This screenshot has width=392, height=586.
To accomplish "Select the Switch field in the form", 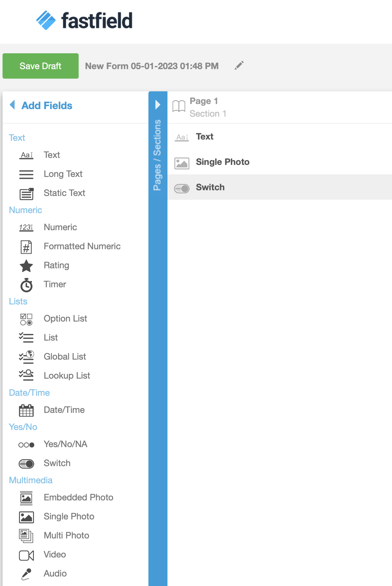I will tap(210, 187).
